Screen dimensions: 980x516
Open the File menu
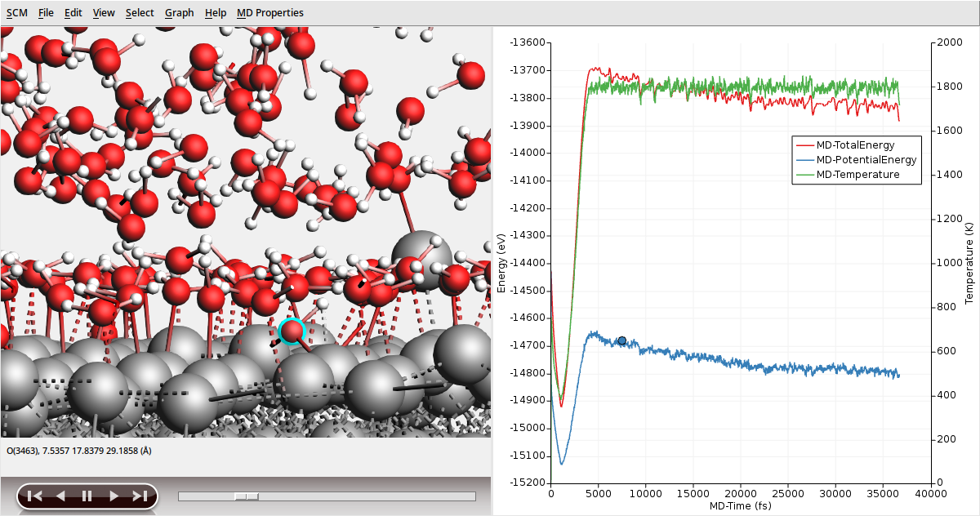46,12
